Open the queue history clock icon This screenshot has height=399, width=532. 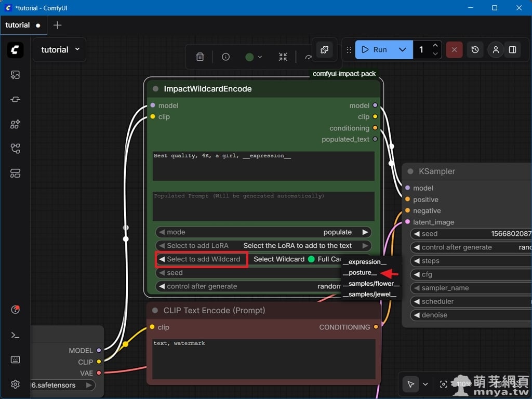(475, 50)
